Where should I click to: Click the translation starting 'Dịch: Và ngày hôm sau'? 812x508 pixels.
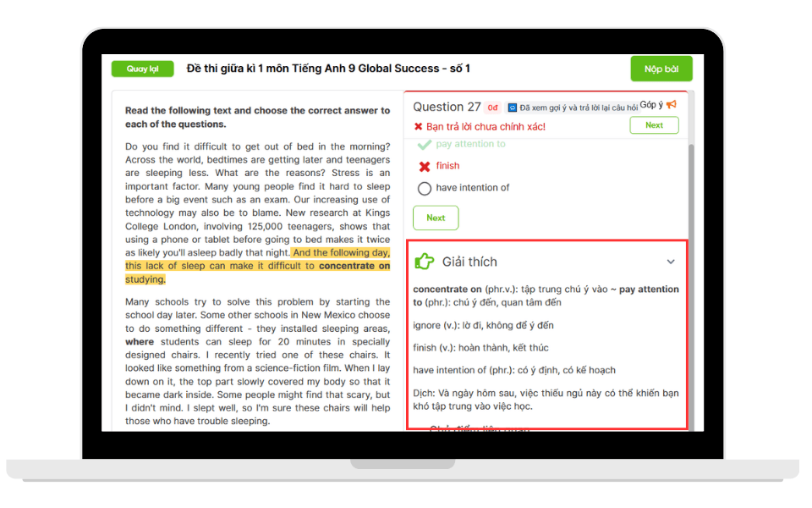click(x=546, y=400)
